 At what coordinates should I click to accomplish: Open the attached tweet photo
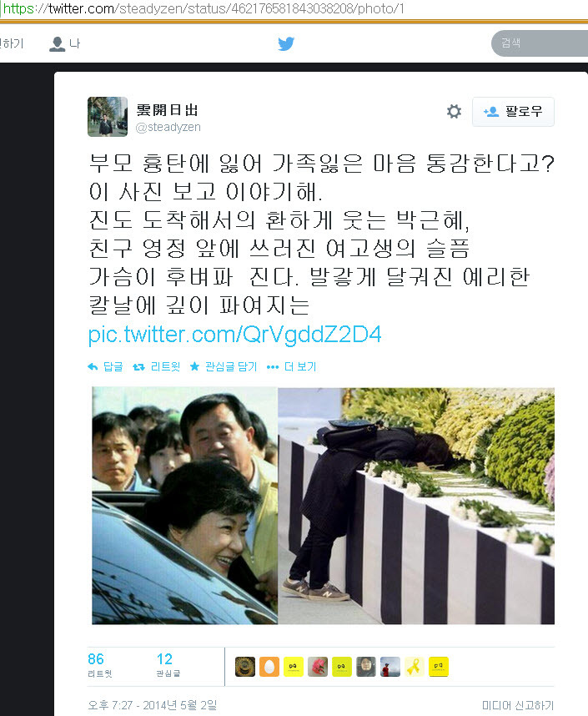click(324, 506)
